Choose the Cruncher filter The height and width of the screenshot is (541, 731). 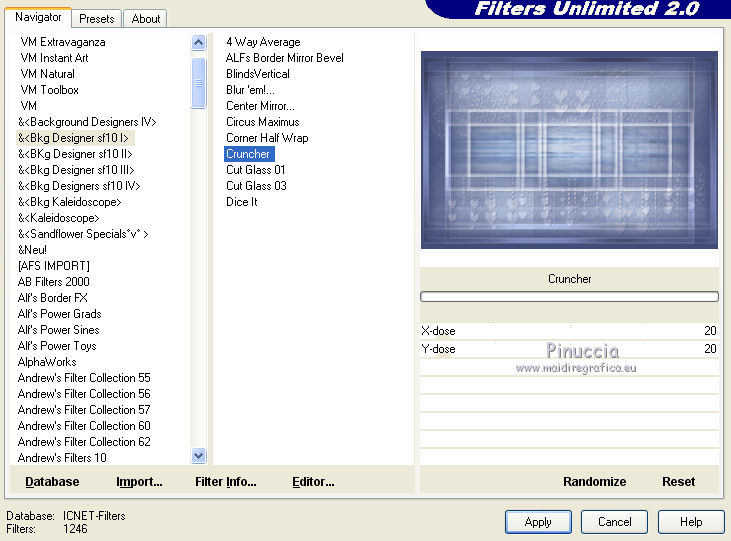point(248,154)
